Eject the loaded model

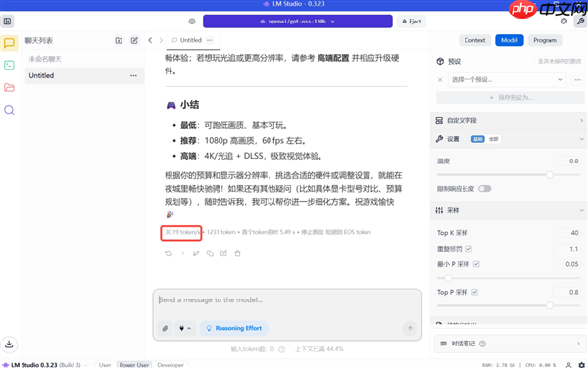coord(412,22)
